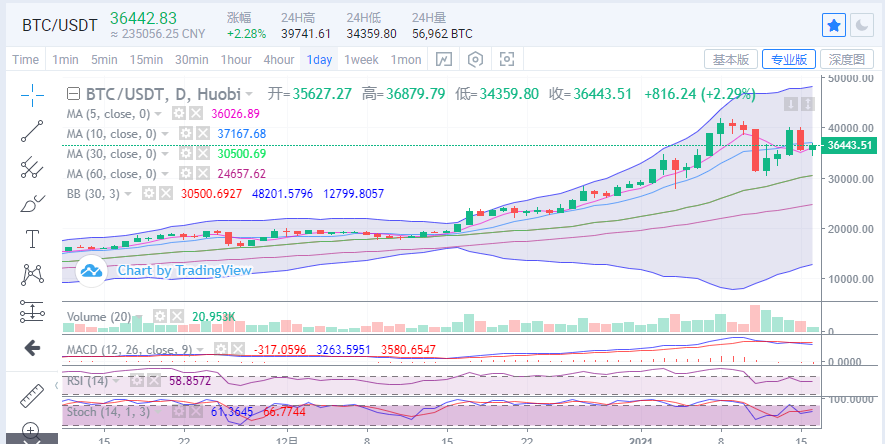Remove the Stoch (14, 1, 3) indicator
This screenshot has width=885, height=444.
(x=195, y=411)
